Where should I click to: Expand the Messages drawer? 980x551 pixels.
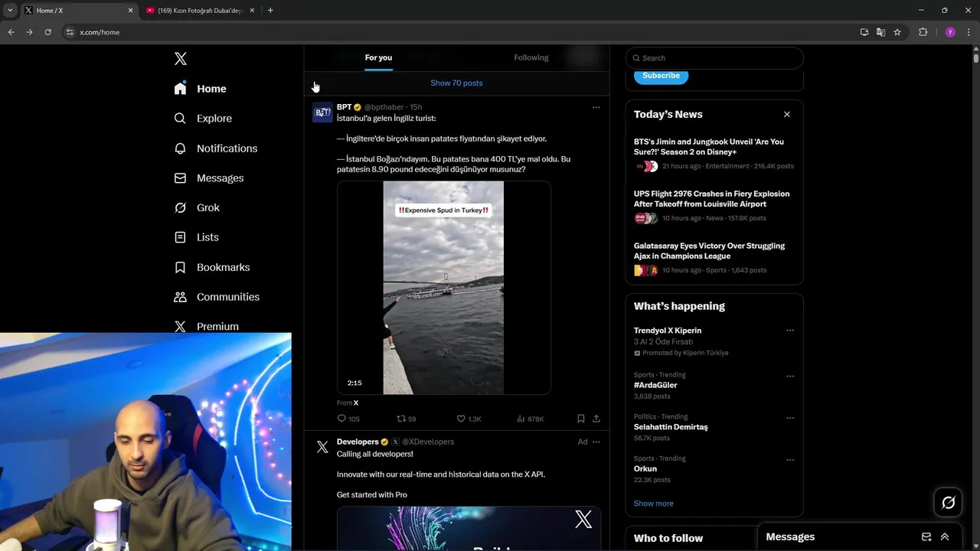(x=945, y=537)
